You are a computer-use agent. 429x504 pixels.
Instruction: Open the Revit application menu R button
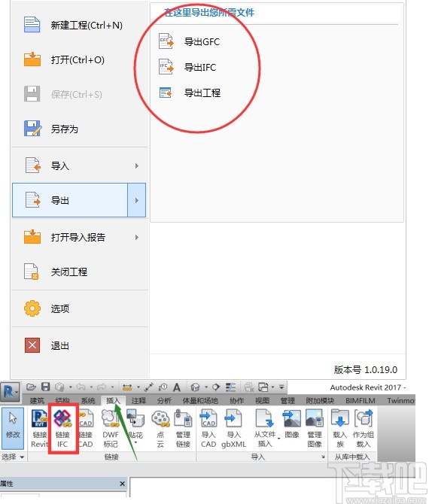10,393
